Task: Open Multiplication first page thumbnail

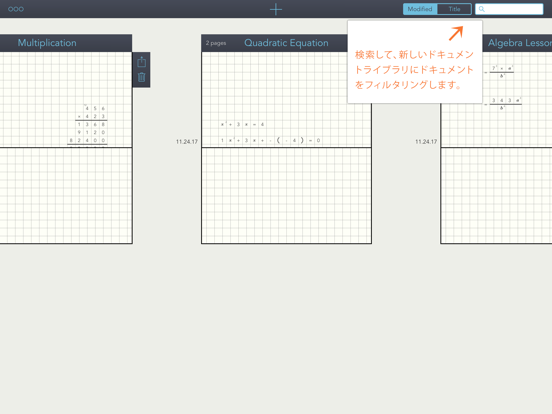Action: [x=66, y=99]
